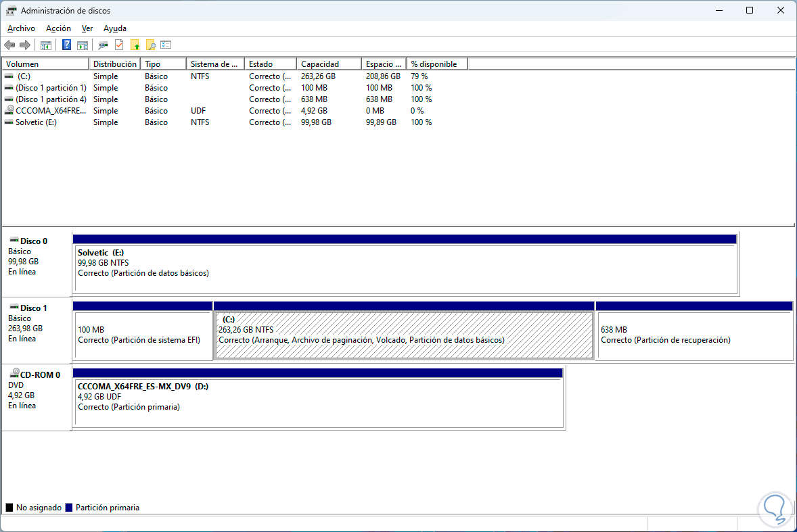The image size is (797, 532).
Task: Click the No asignado legend text
Action: pos(39,508)
